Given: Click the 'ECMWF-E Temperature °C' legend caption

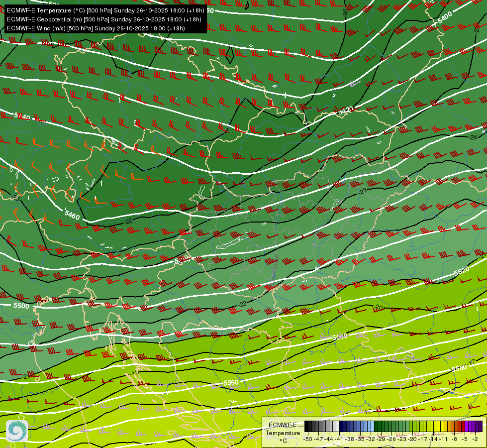Looking at the screenshot, I should [x=283, y=433].
